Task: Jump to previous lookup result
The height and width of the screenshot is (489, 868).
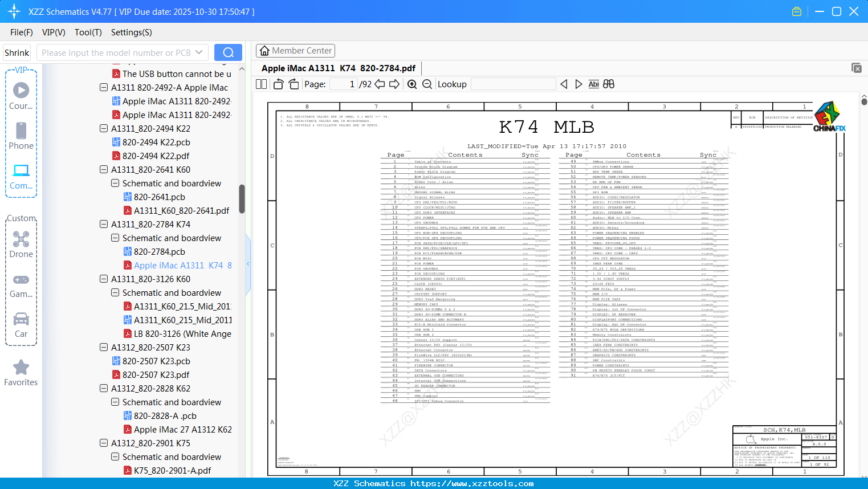Action: click(564, 84)
